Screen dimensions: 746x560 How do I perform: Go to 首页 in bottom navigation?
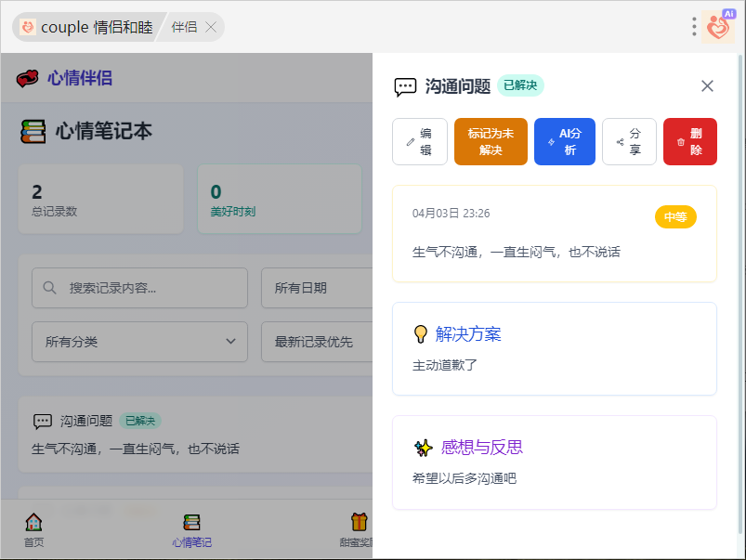click(33, 530)
